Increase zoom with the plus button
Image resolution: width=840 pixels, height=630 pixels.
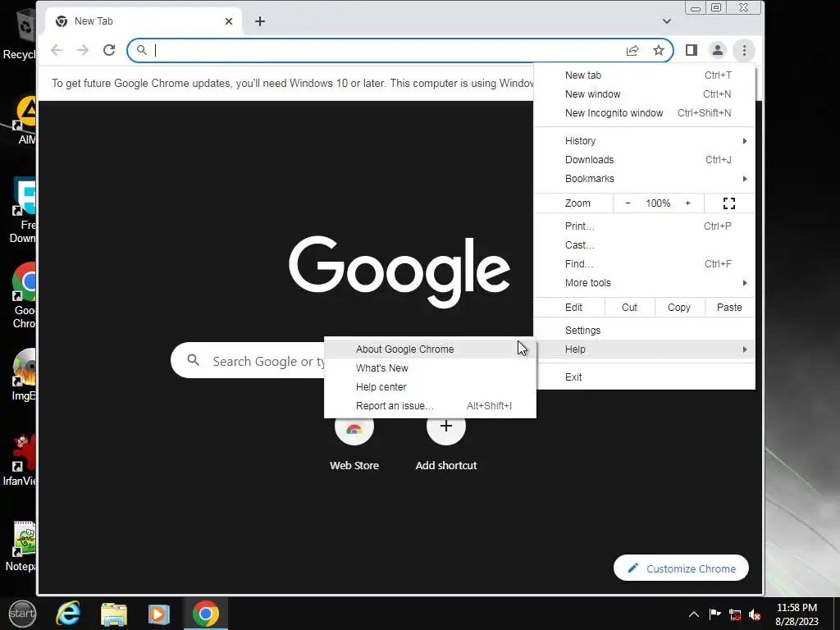[688, 203]
